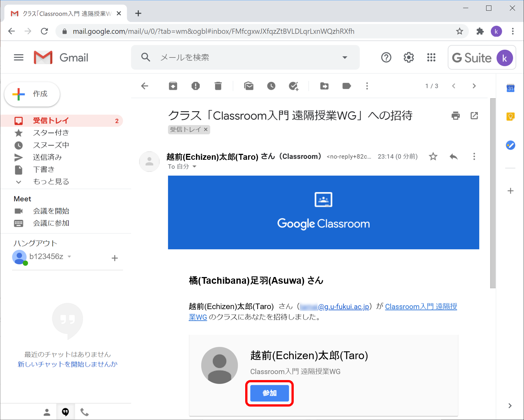Open Hangouts status dropdown beside b123456z
524x420 pixels.
[69, 257]
